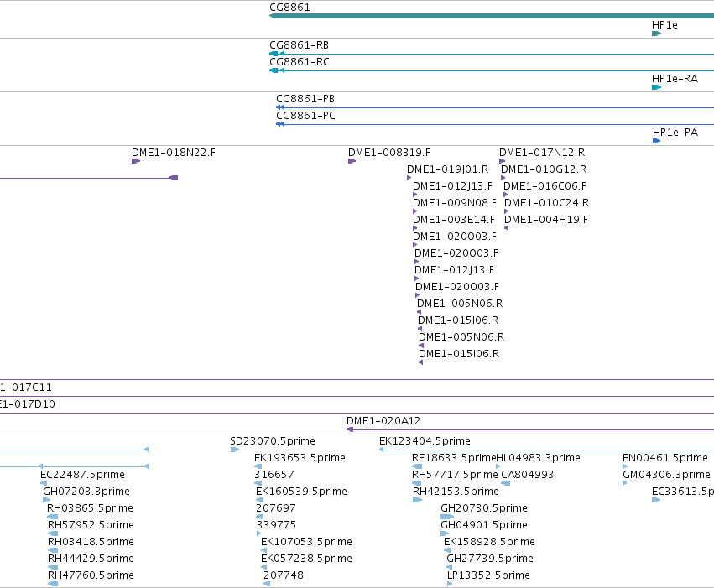This screenshot has height=588, width=714.
Task: Select the EK193653.5prime EST label
Action: (x=300, y=458)
